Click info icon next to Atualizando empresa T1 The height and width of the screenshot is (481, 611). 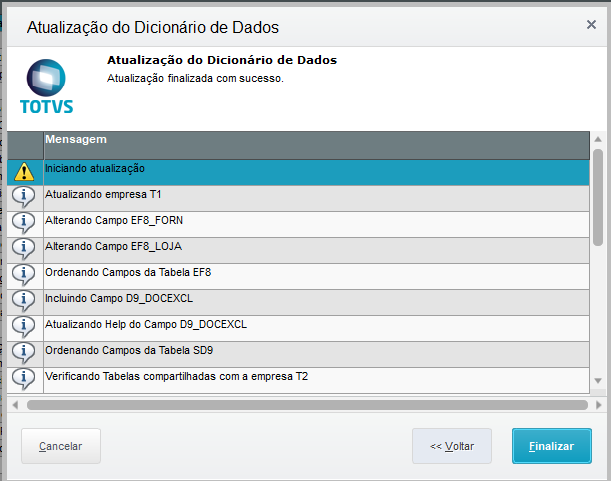click(x=24, y=196)
